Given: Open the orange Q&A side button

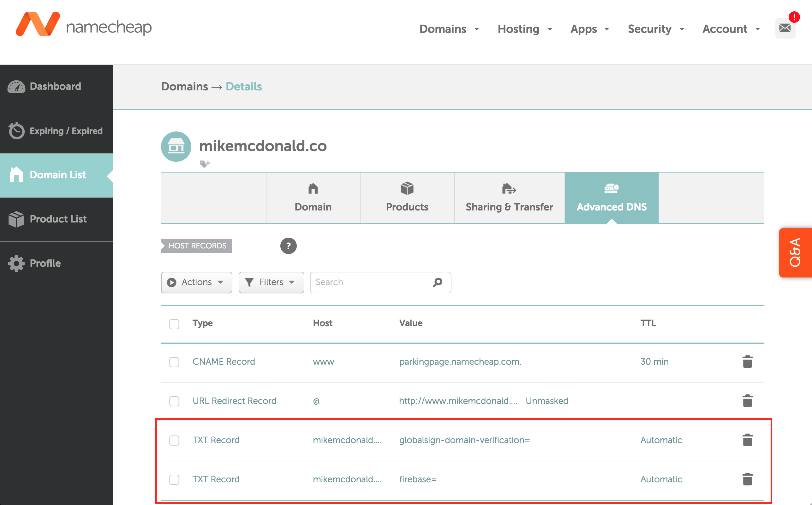Looking at the screenshot, I should click(x=795, y=252).
